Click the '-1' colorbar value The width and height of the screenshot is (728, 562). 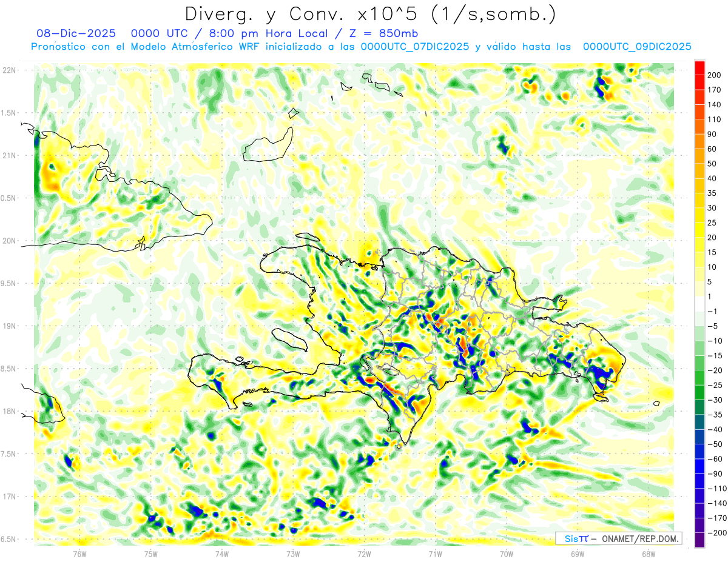click(x=713, y=312)
